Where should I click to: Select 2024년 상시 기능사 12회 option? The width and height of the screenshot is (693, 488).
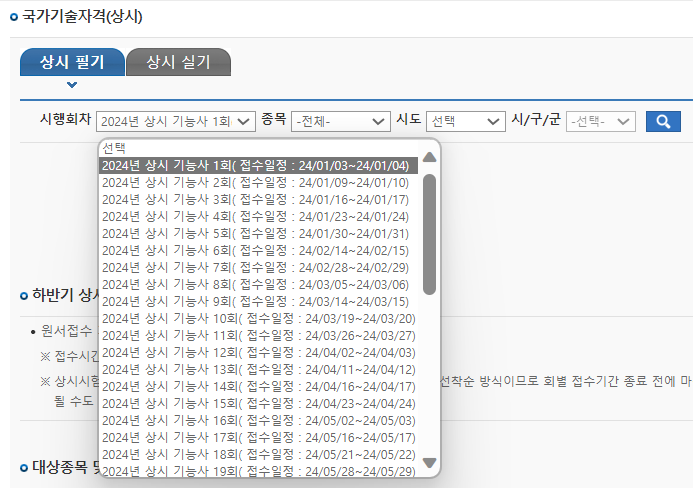[259, 353]
